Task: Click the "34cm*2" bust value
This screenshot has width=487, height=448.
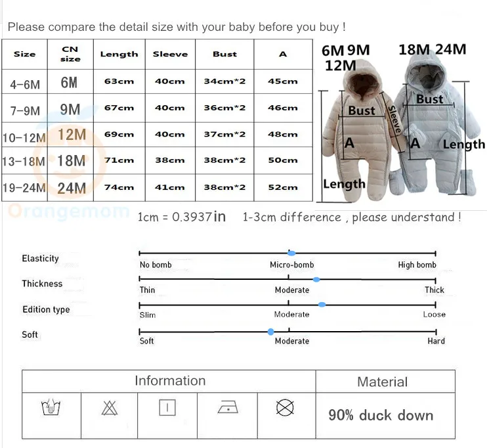Action: (224, 81)
